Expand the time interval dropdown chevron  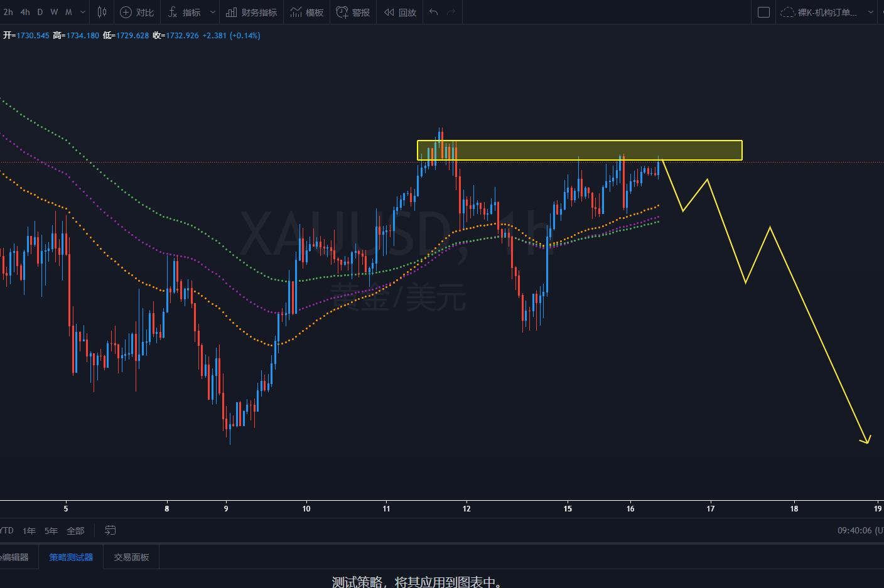click(83, 12)
